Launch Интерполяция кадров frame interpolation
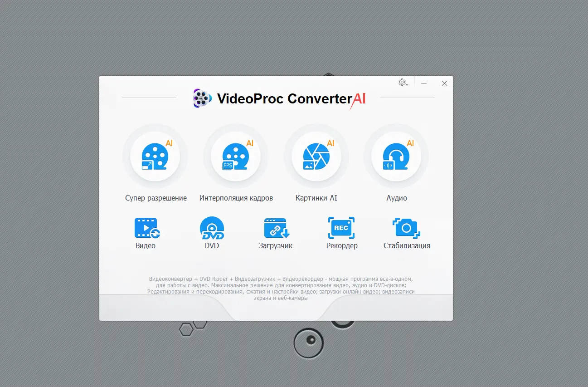Image resolution: width=588 pixels, height=387 pixels. (236, 157)
